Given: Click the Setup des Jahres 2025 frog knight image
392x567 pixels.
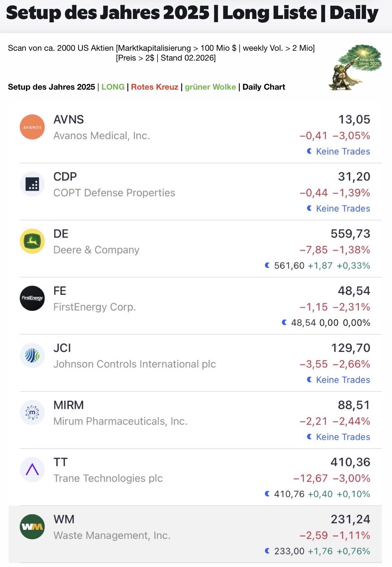Looking at the screenshot, I should [x=354, y=68].
